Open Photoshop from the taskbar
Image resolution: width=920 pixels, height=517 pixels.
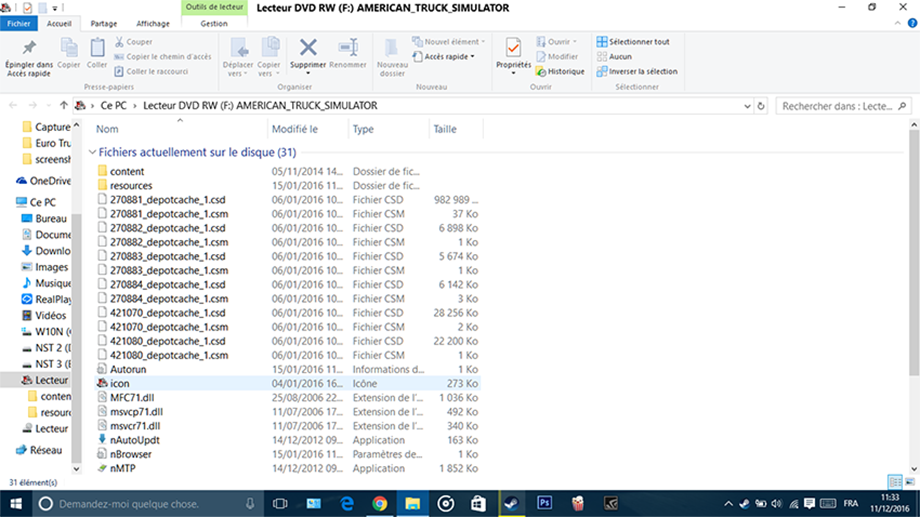point(544,504)
